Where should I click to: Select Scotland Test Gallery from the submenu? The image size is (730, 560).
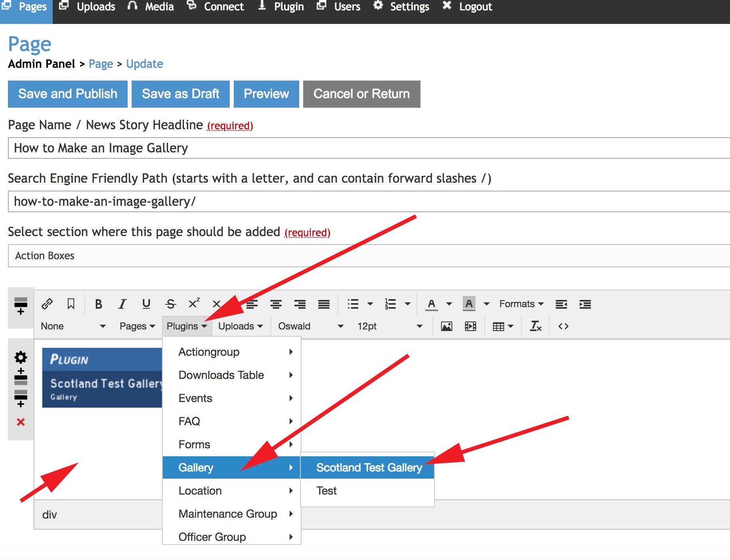[x=369, y=467]
